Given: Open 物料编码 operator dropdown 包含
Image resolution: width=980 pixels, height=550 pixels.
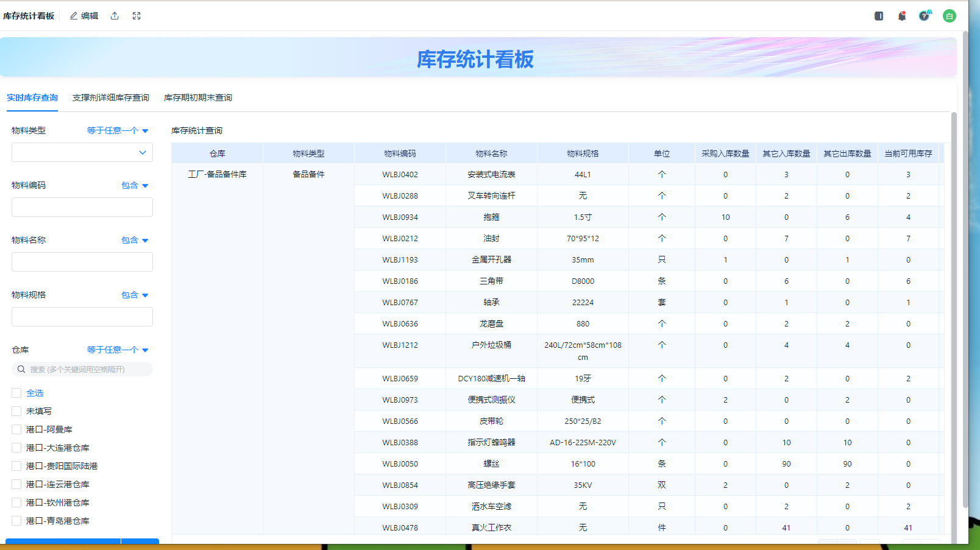Looking at the screenshot, I should click(135, 185).
